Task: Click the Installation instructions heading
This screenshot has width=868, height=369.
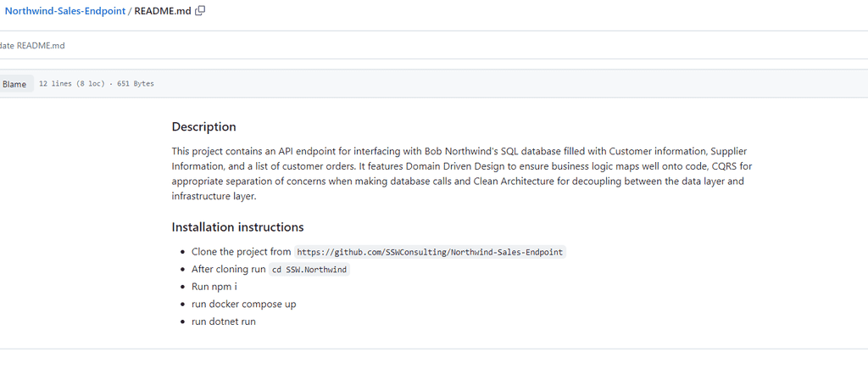Action: (x=237, y=227)
